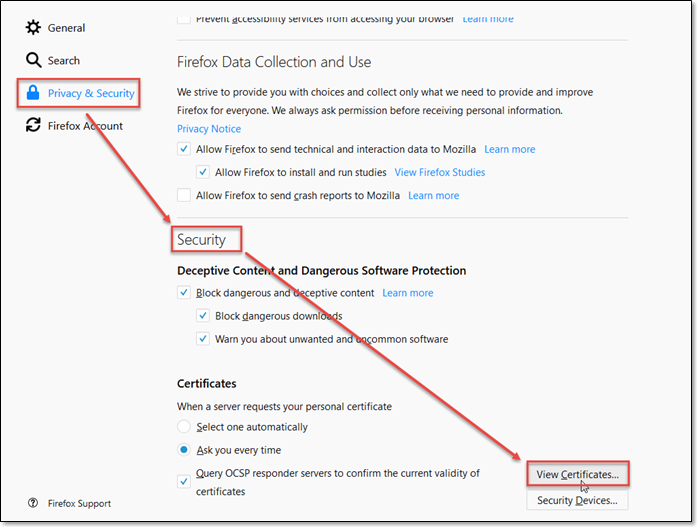Click the Firefox Support question mark icon

(x=33, y=503)
